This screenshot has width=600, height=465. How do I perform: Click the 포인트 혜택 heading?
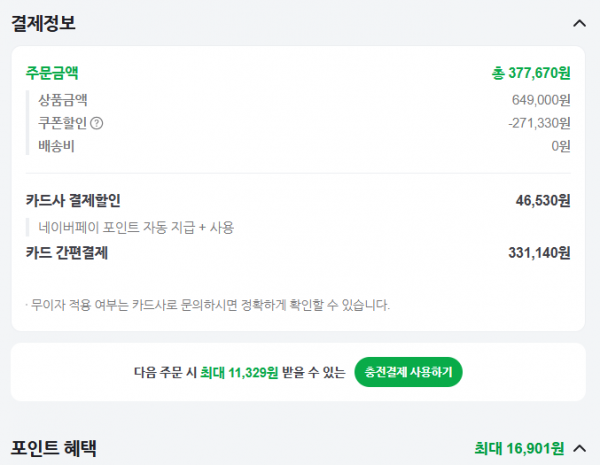[54, 448]
